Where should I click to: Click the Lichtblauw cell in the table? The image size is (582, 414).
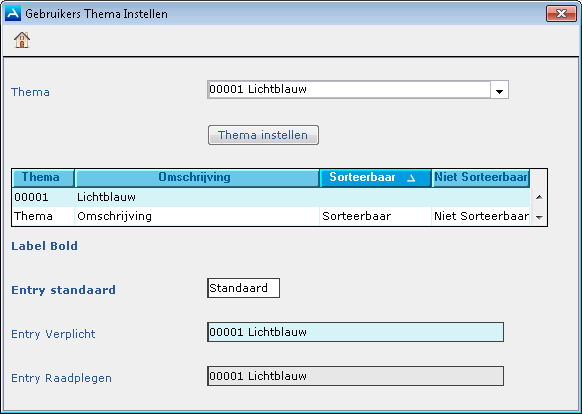click(197, 197)
